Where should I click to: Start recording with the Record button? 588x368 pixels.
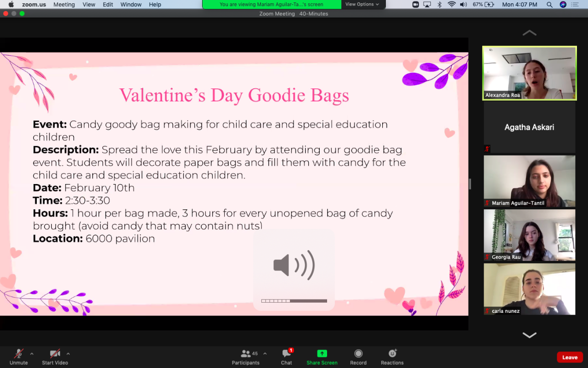358,356
